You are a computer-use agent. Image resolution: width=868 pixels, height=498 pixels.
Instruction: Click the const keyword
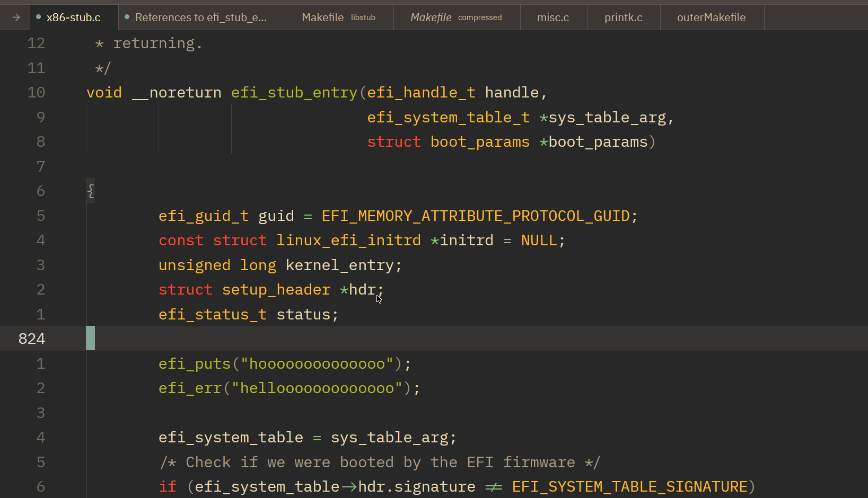coord(181,241)
